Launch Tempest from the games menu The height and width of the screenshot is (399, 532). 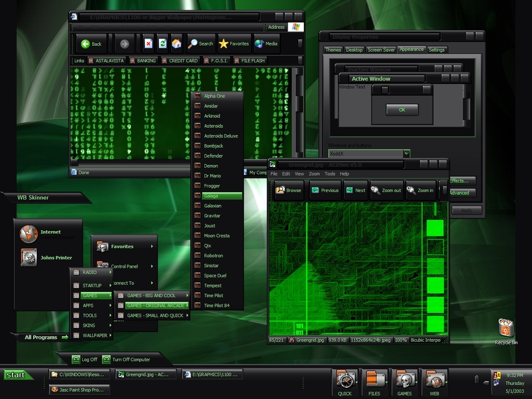pyautogui.click(x=217, y=285)
